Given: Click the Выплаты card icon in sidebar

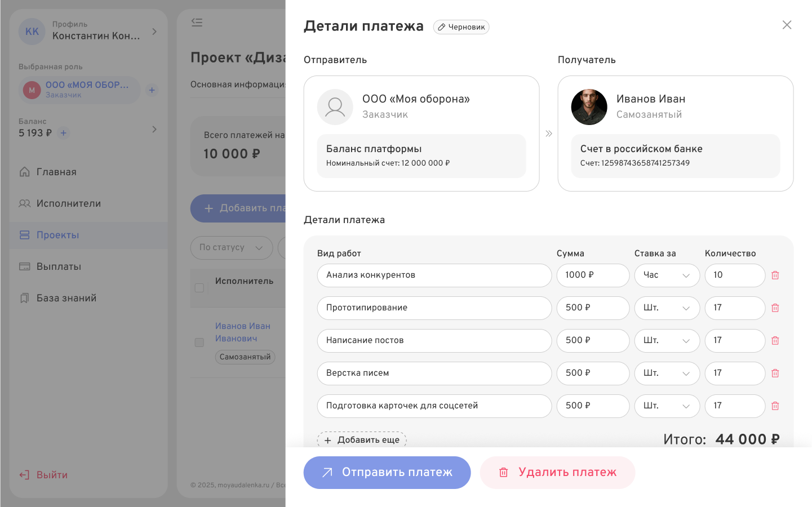Looking at the screenshot, I should (x=25, y=266).
